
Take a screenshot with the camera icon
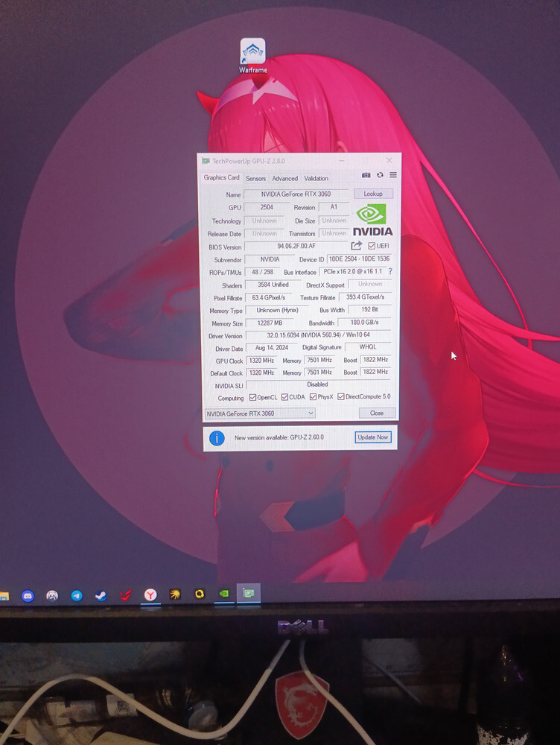pyautogui.click(x=366, y=175)
